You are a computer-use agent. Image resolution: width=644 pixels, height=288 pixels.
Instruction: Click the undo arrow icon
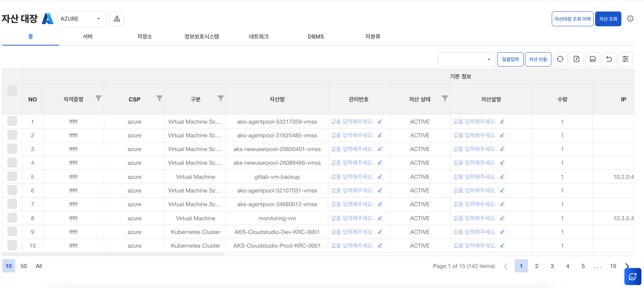609,59
